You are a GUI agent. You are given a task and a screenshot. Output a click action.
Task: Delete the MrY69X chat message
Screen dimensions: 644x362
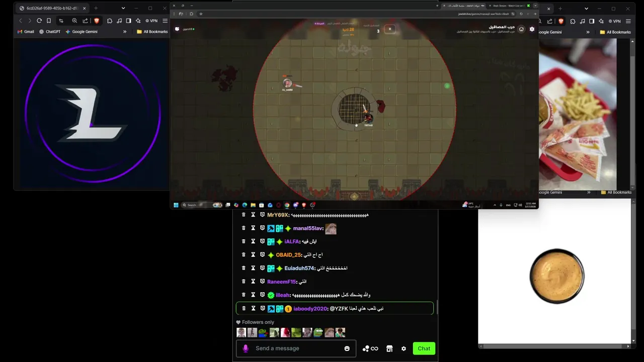point(244,215)
